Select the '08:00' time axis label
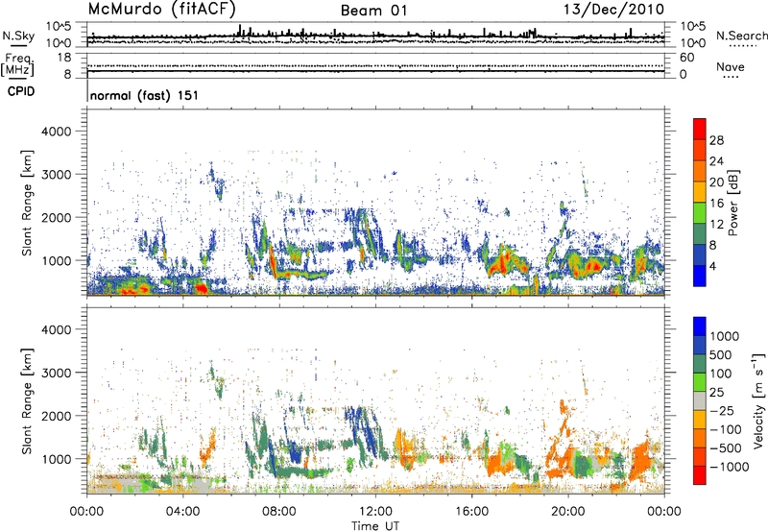Screen dimensions: 768x532 tap(279, 512)
